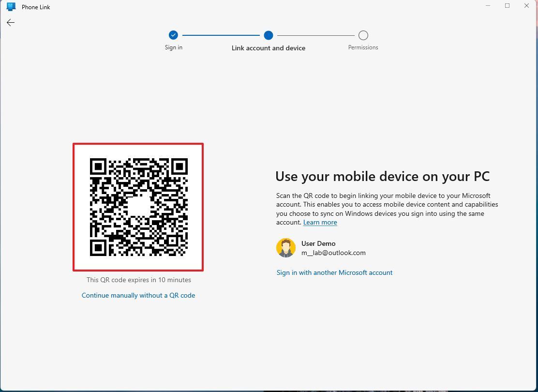Viewport: 538px width, 392px height.
Task: Click the User Demo name text
Action: pos(318,243)
